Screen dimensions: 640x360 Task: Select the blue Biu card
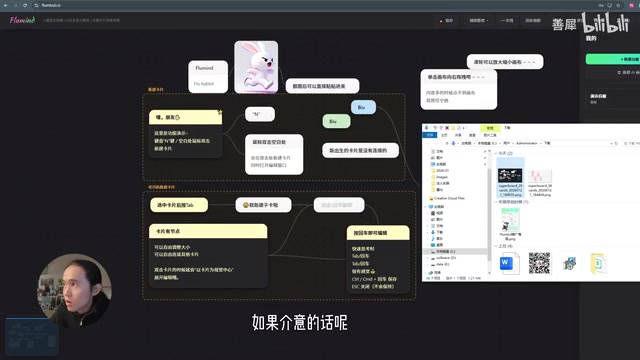[363, 107]
